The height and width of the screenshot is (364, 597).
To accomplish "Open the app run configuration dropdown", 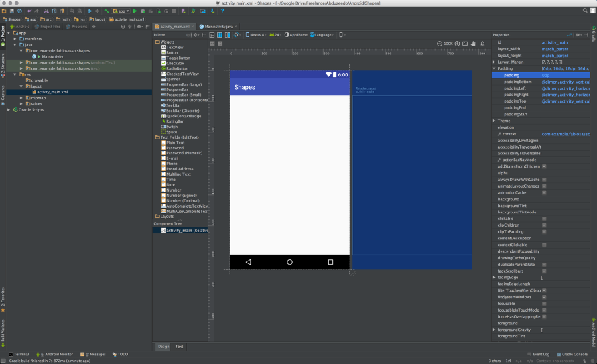I will click(x=121, y=11).
